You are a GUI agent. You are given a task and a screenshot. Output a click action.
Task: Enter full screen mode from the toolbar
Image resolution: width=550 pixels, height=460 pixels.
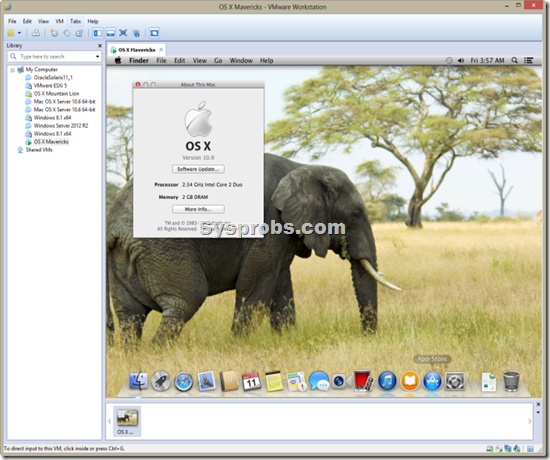[x=123, y=33]
